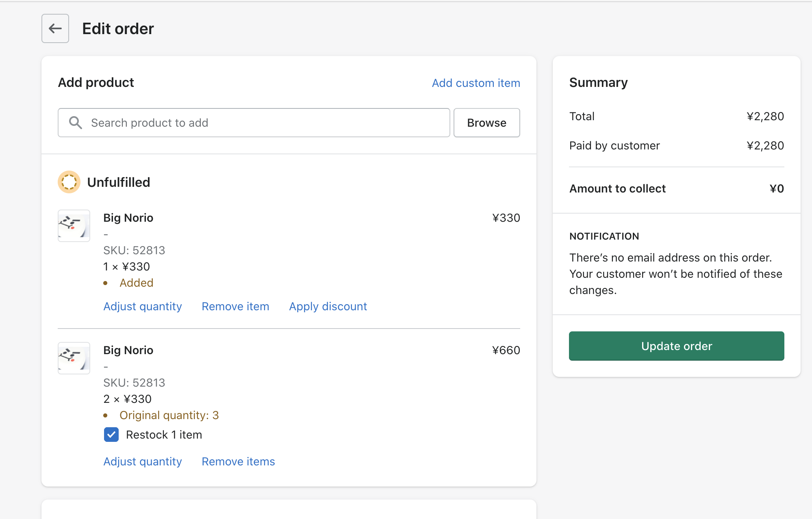Click the Restock 1 item label
812x519 pixels.
[164, 435]
